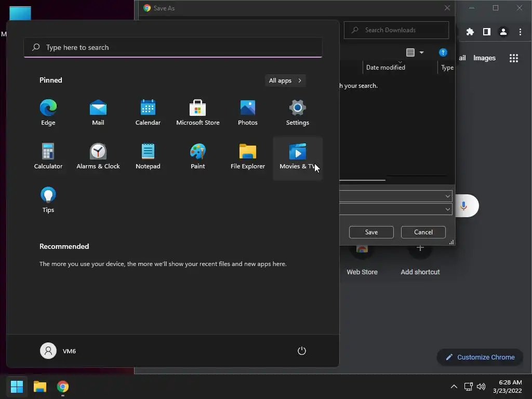Click Cancel in the Save As dialog

pos(423,232)
